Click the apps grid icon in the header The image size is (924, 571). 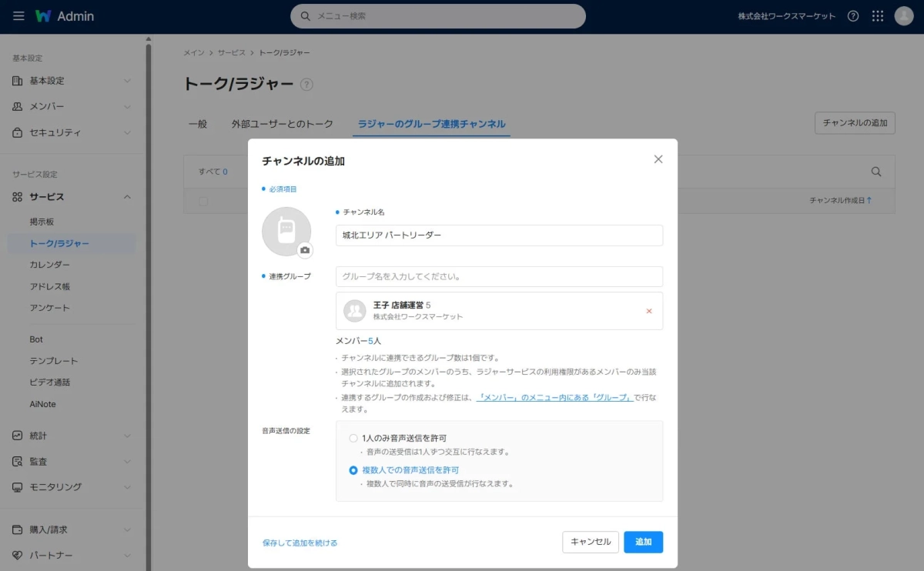(877, 15)
